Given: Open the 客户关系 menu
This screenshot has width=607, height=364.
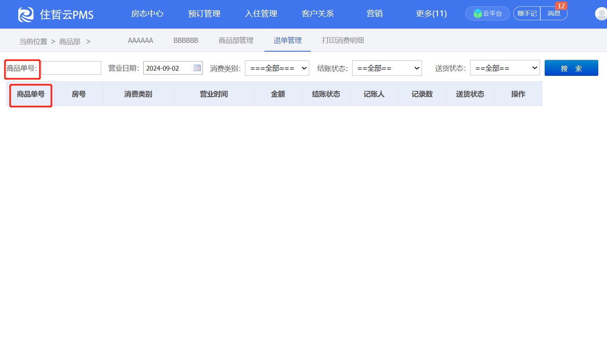Looking at the screenshot, I should (318, 14).
